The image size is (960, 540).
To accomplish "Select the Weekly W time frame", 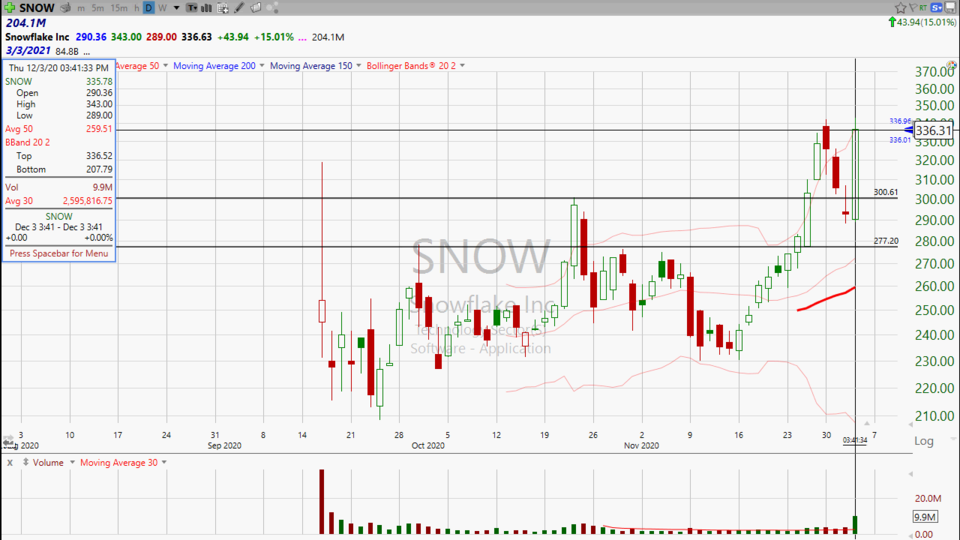I will (x=162, y=8).
